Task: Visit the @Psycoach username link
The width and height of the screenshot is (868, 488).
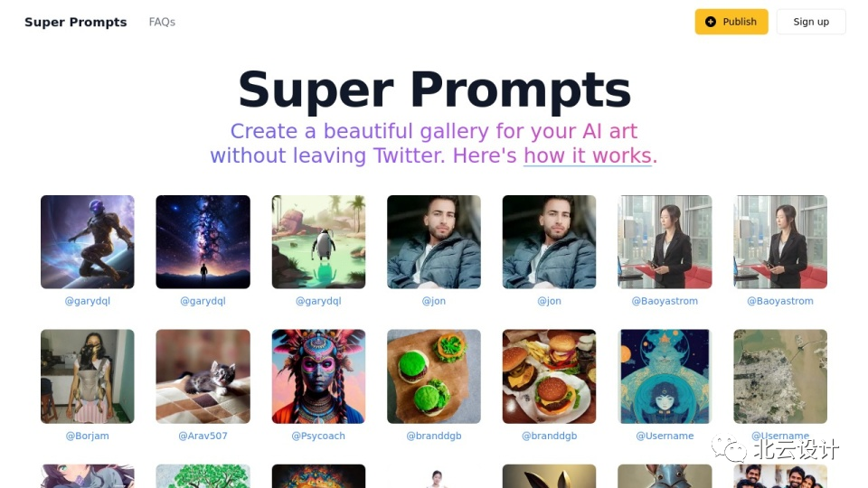Action: click(318, 436)
